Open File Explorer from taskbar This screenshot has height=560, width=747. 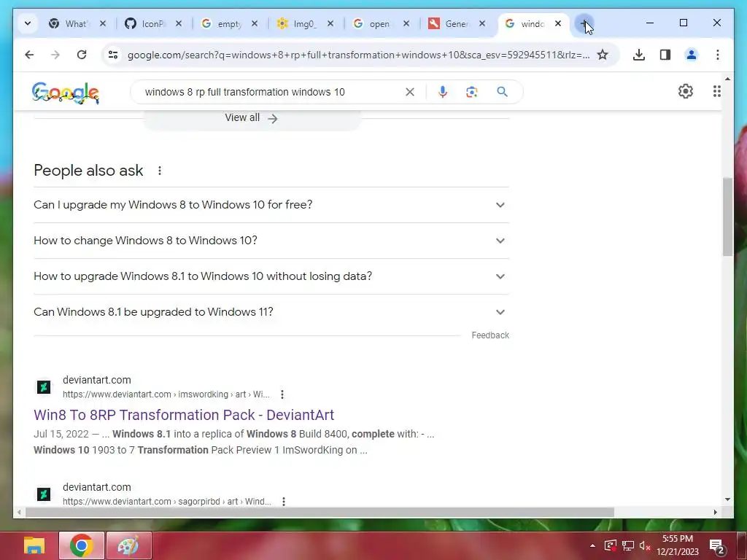coord(34,545)
